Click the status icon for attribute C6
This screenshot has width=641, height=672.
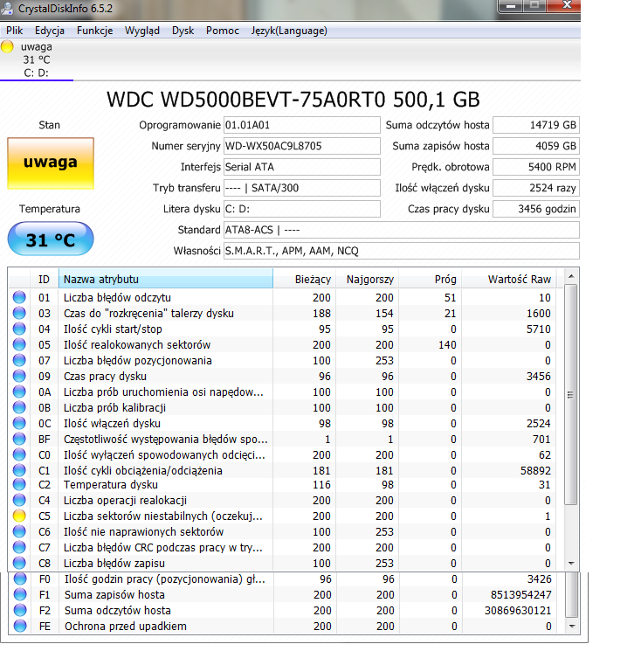[19, 532]
